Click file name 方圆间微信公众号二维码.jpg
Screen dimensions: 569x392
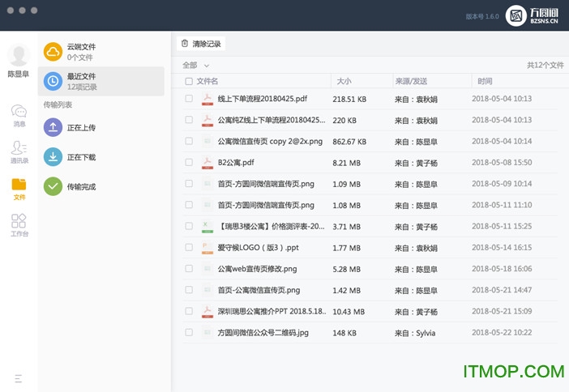click(263, 333)
